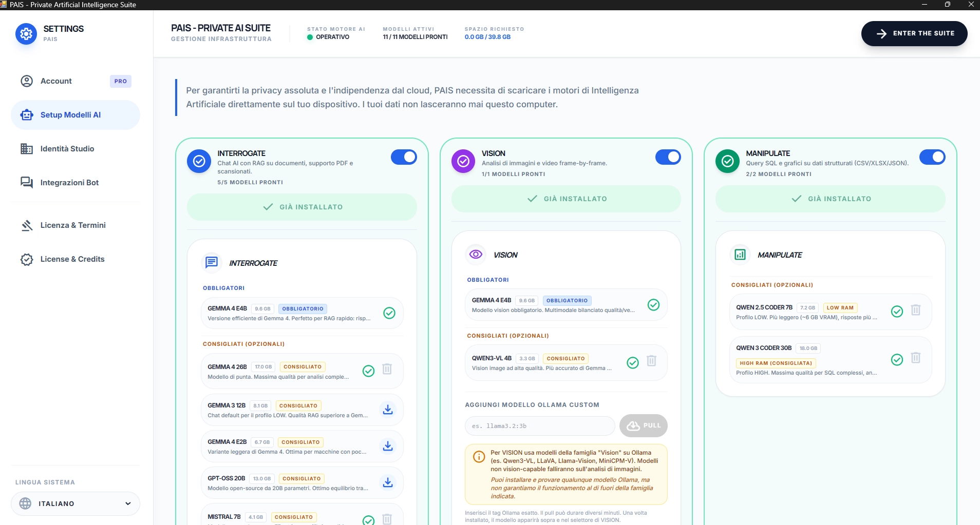Toggle the Vision module switch
The width and height of the screenshot is (980, 525).
[668, 157]
